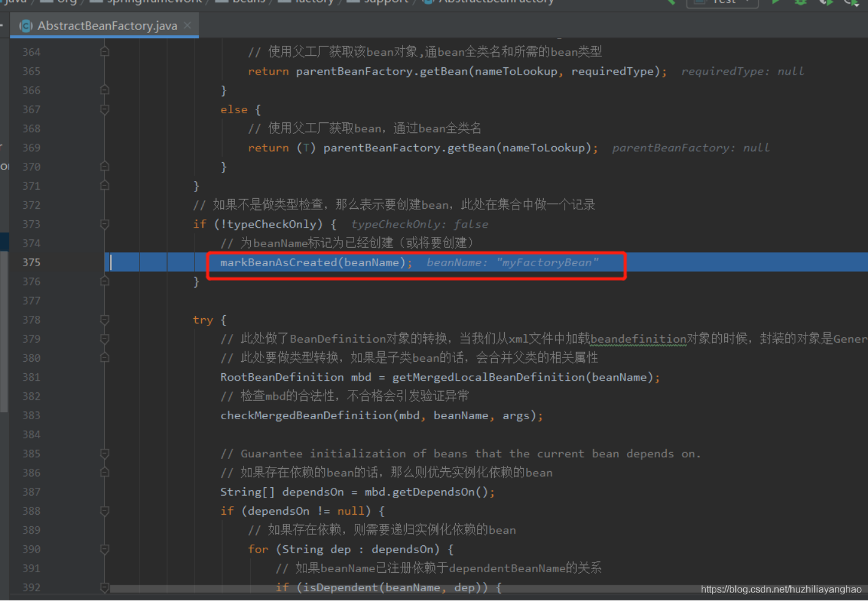Click the typeCheckOnly: false inline hint
The height and width of the screenshot is (601, 868).
click(x=420, y=225)
